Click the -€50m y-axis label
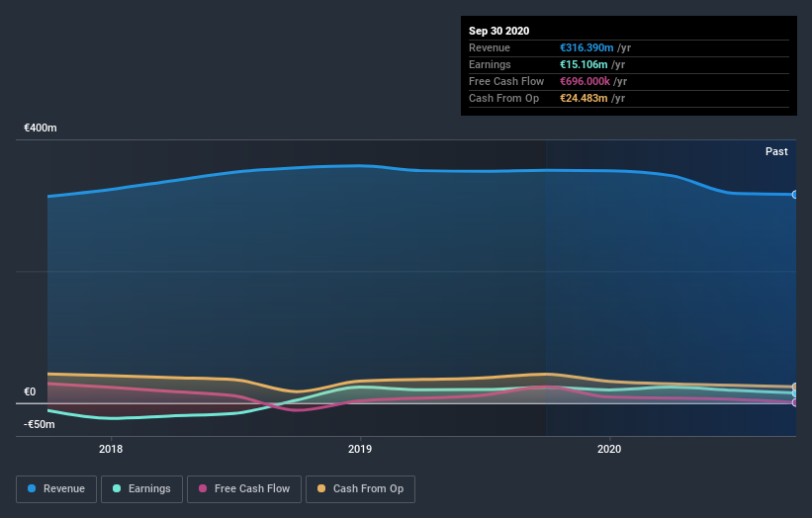The height and width of the screenshot is (518, 812). point(40,424)
